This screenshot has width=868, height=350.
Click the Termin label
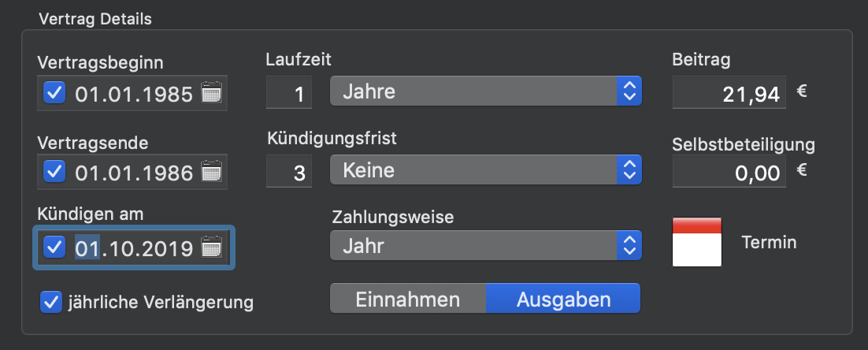769,242
